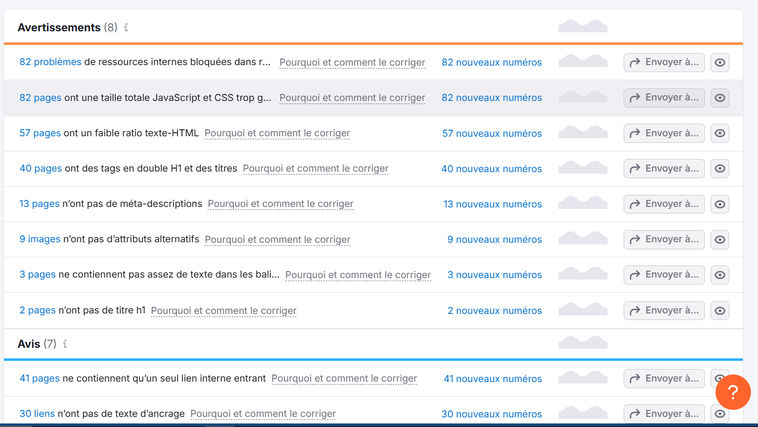Viewport: 758px width, 427px height.
Task: Open the orange help question mark button
Action: 732,392
